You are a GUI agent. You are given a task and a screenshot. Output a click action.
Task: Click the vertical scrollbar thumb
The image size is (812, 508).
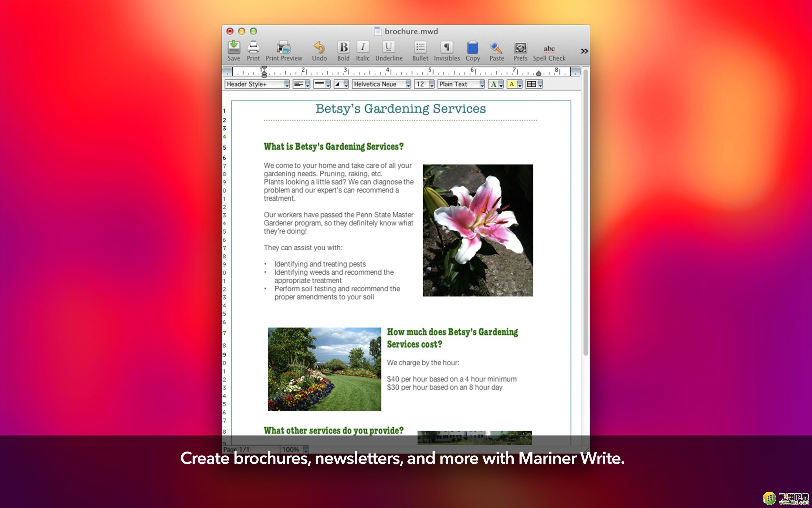[x=586, y=212]
